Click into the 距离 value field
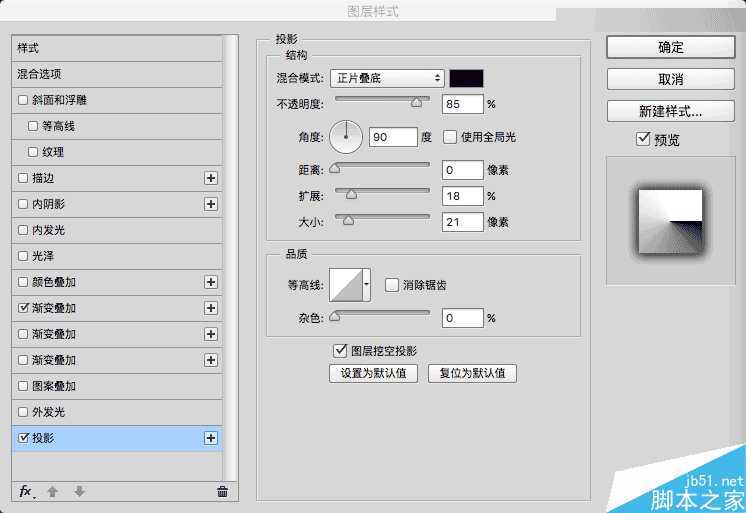This screenshot has height=513, width=746. (x=462, y=170)
